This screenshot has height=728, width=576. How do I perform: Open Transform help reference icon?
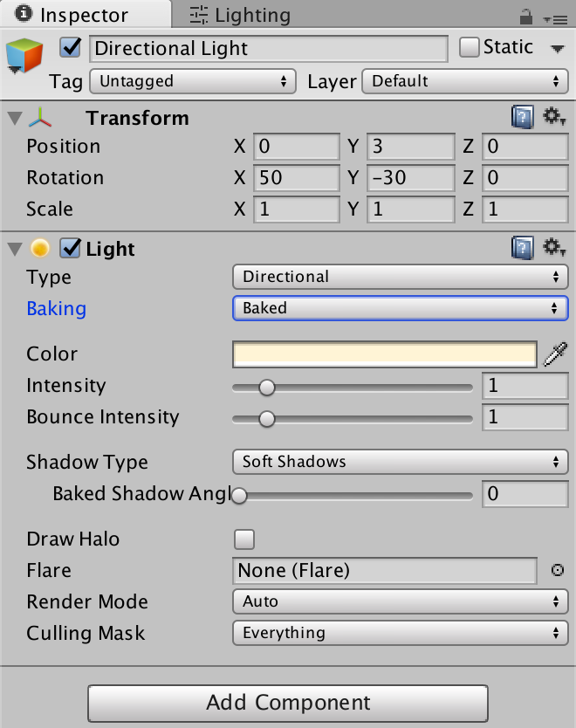pyautogui.click(x=523, y=117)
